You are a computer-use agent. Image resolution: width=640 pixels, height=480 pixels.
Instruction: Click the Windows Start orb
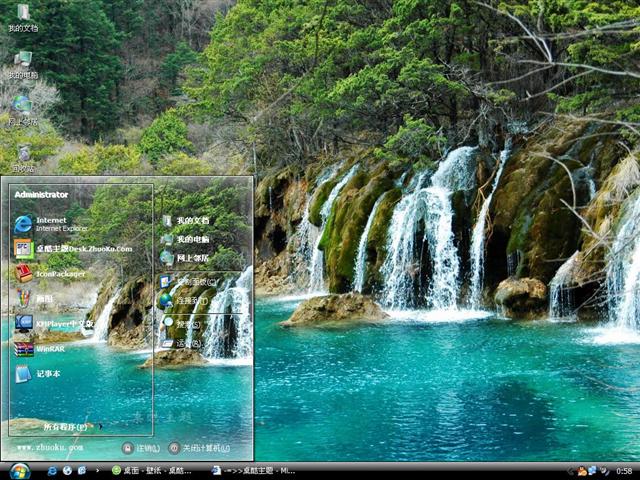click(20, 471)
